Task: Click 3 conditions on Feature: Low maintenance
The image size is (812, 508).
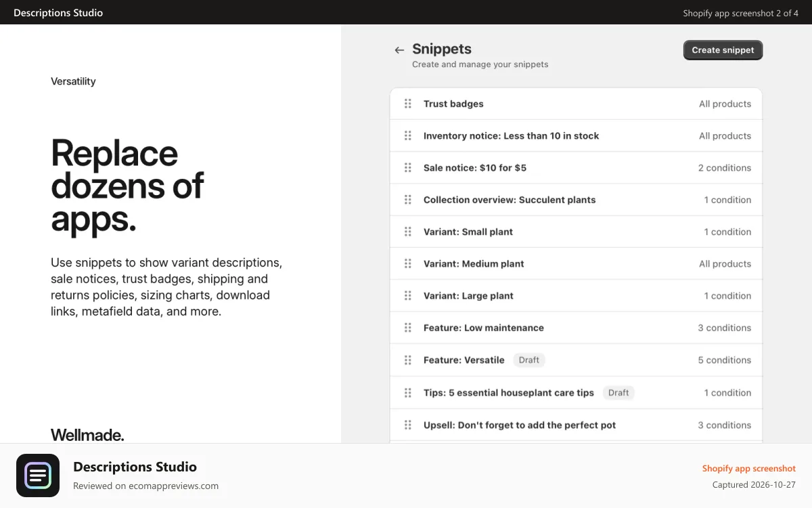Action: tap(725, 328)
